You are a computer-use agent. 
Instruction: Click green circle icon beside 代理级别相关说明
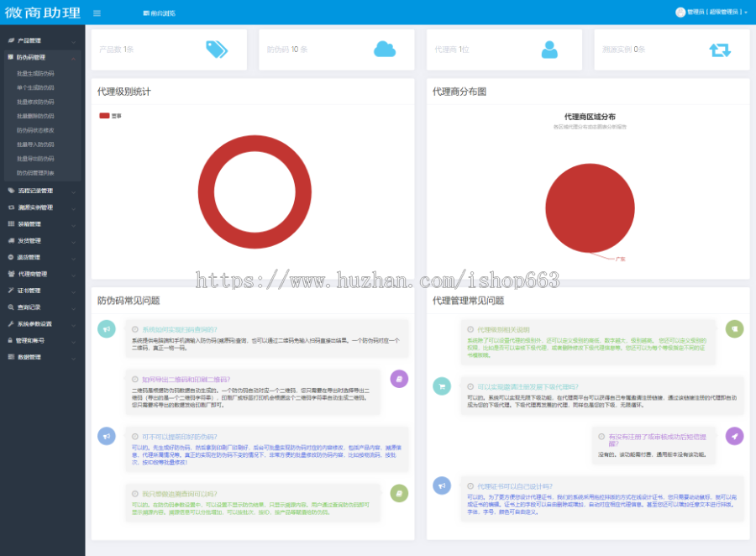coord(734,329)
